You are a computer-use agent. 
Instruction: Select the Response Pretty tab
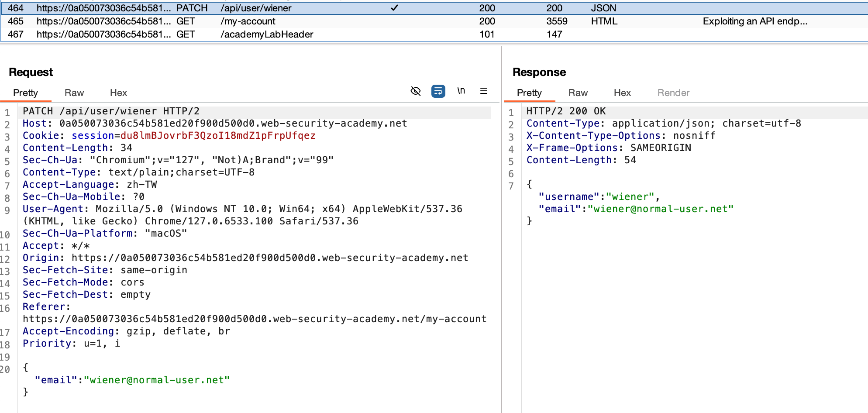(x=529, y=93)
